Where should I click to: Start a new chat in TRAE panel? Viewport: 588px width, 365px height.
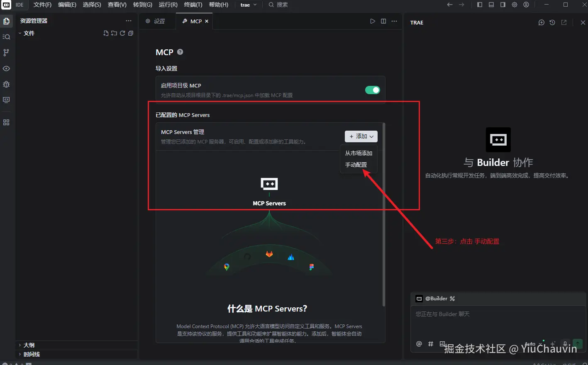point(542,22)
